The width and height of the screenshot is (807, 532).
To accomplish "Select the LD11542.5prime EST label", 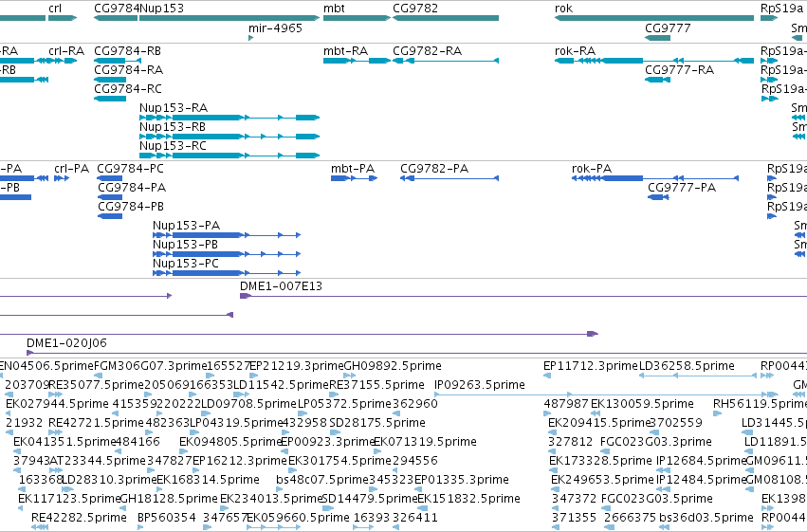I will (281, 385).
